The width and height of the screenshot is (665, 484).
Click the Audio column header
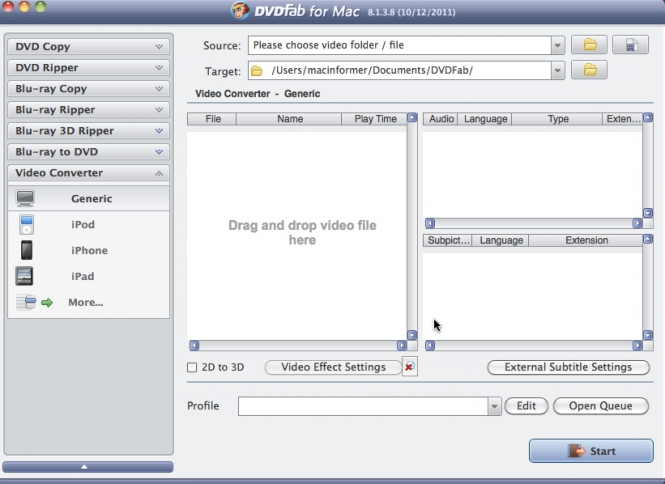click(441, 119)
